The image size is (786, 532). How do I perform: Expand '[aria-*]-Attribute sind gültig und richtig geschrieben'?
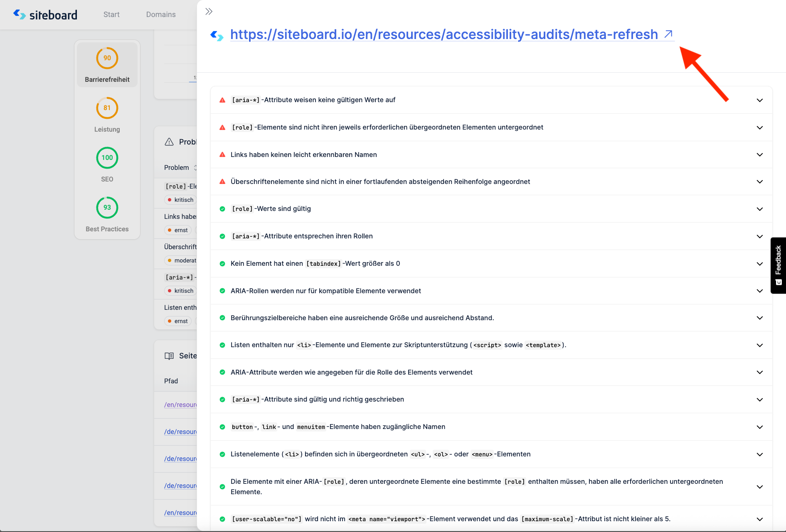pos(760,400)
